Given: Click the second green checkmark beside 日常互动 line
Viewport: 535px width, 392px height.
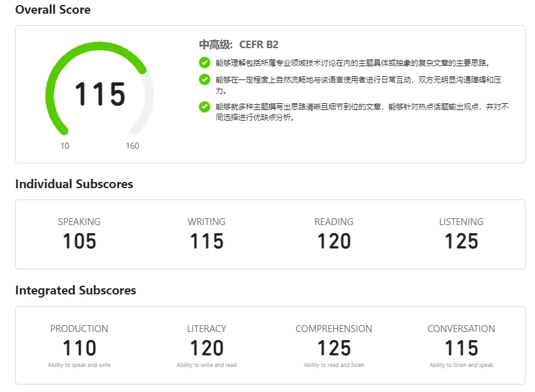Looking at the screenshot, I should click(205, 79).
